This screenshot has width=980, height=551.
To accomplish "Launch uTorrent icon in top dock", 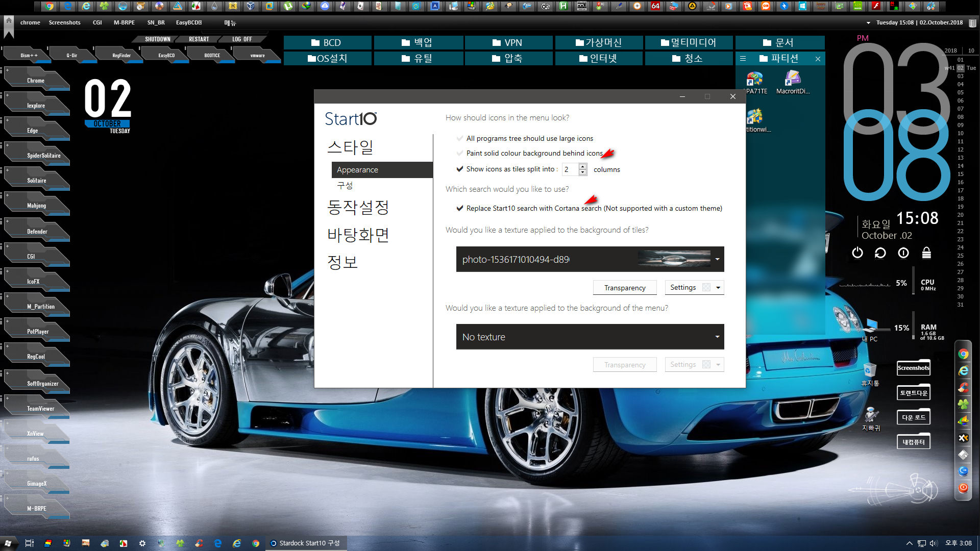I will point(288,6).
